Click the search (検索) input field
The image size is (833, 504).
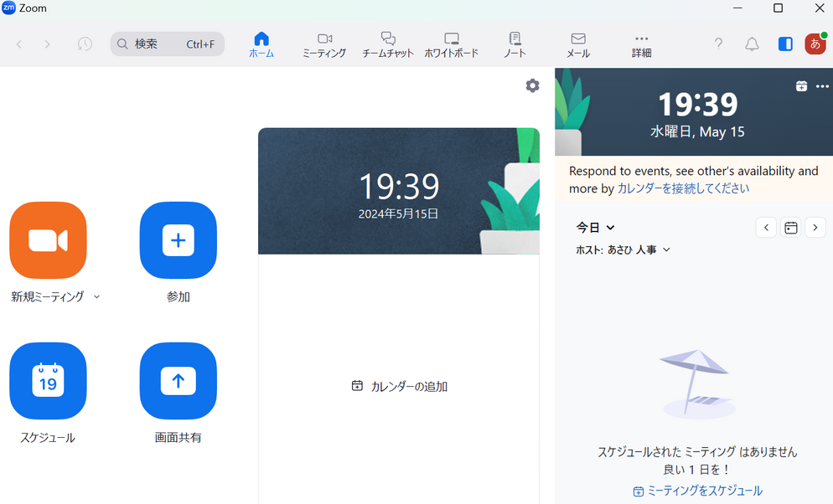167,44
